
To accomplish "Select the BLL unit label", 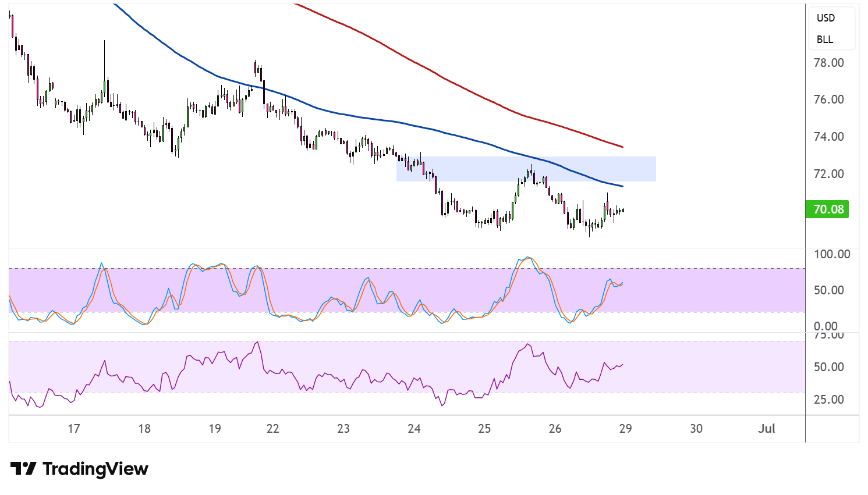I will point(825,40).
